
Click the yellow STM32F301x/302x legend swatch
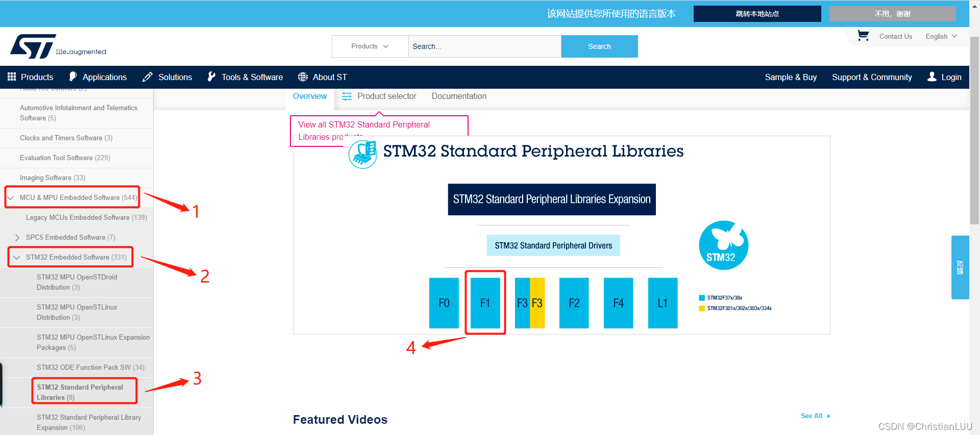702,309
